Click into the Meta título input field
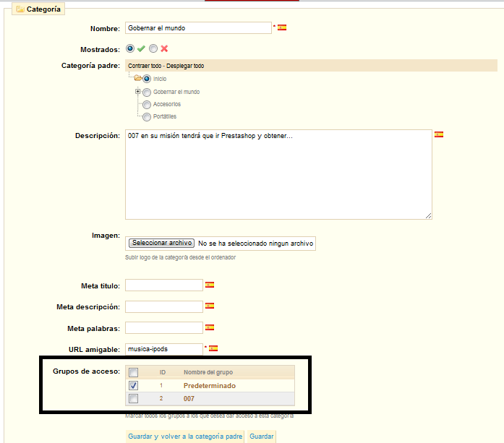Viewport: 504px width, 443px height. [163, 285]
